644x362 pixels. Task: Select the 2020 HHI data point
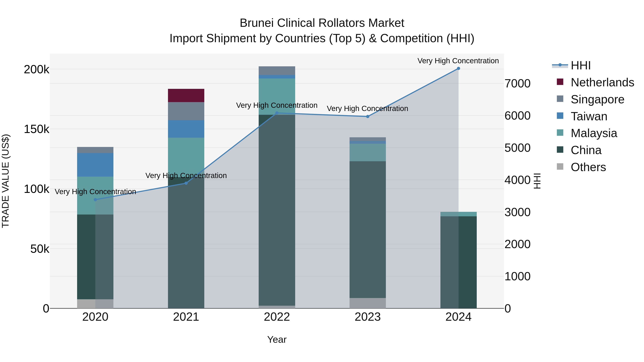click(x=95, y=200)
